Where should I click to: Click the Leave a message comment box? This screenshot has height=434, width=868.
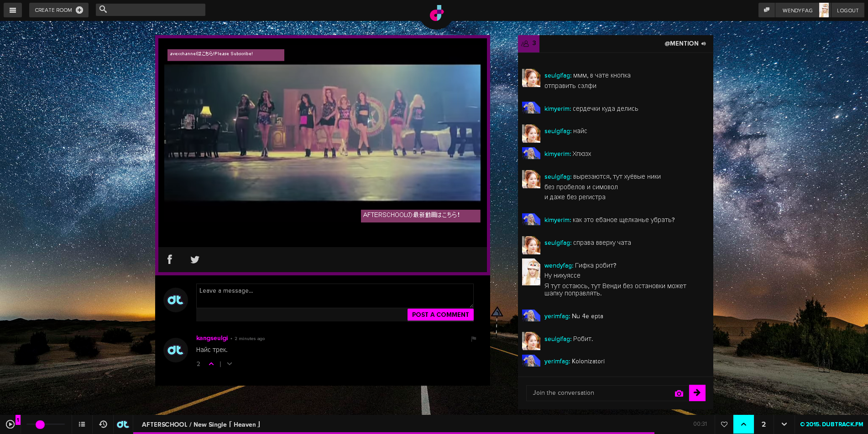tap(335, 296)
